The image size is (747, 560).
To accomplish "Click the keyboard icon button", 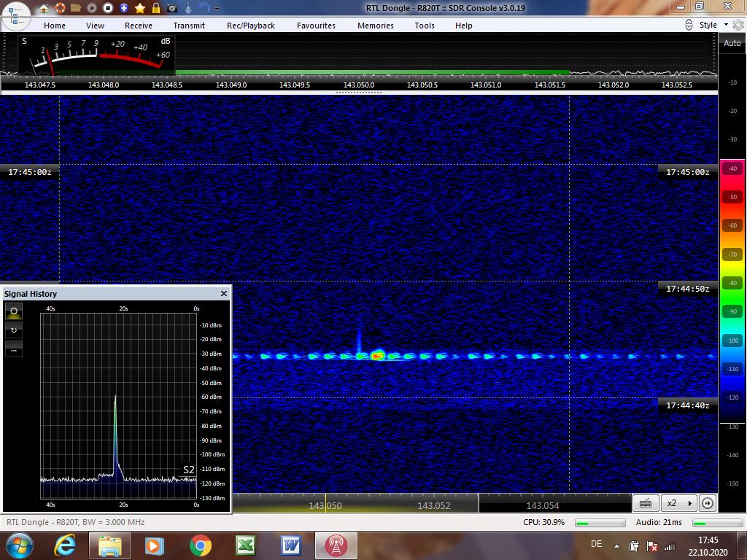I will 646,503.
